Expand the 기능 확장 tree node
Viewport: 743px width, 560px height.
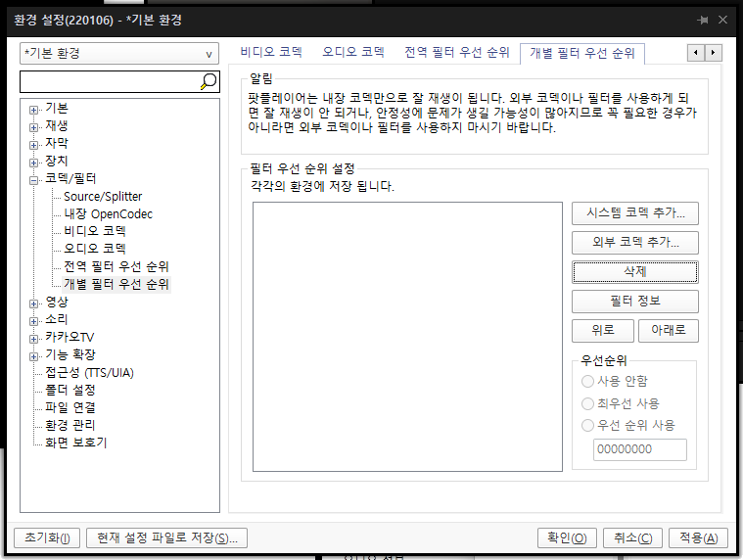pos(33,356)
